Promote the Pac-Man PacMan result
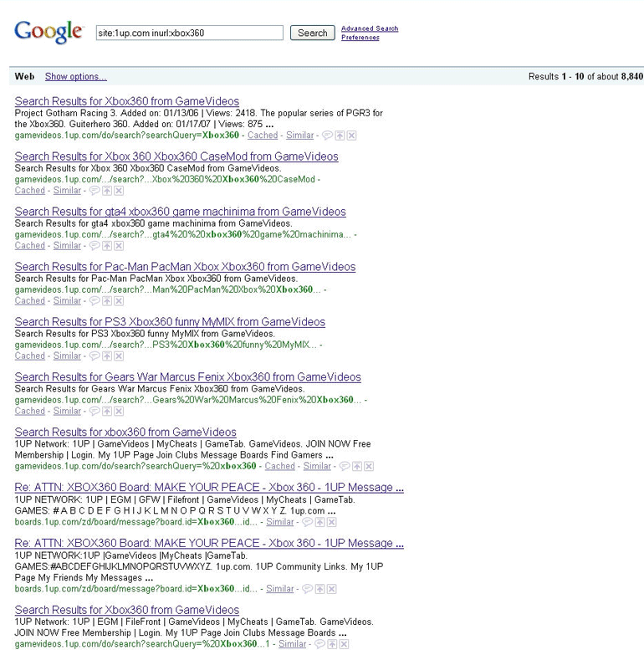 (107, 300)
